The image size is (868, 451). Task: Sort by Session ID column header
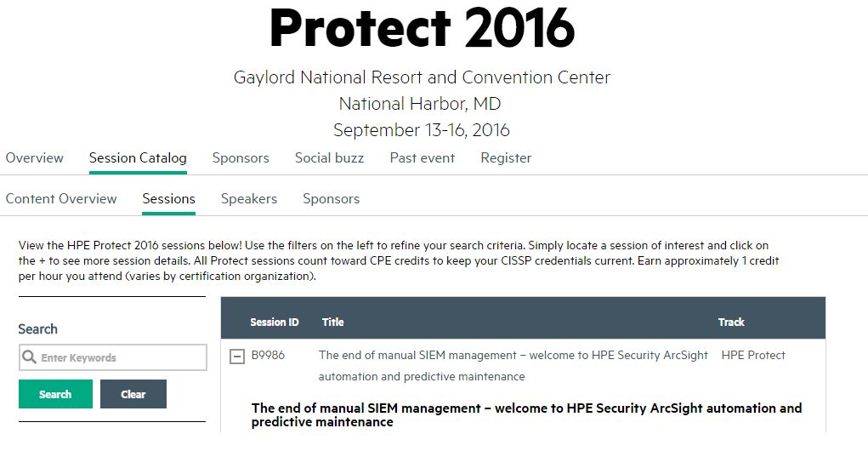tap(274, 322)
